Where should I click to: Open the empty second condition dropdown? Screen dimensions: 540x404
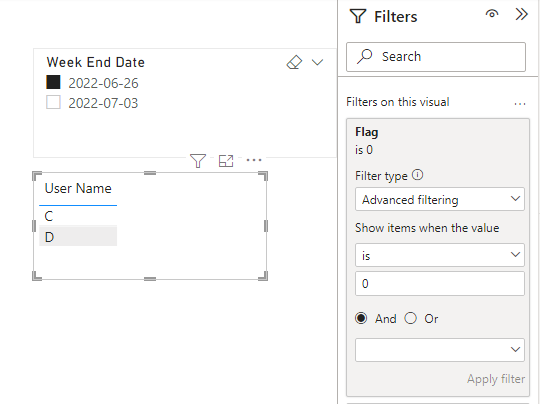(440, 350)
